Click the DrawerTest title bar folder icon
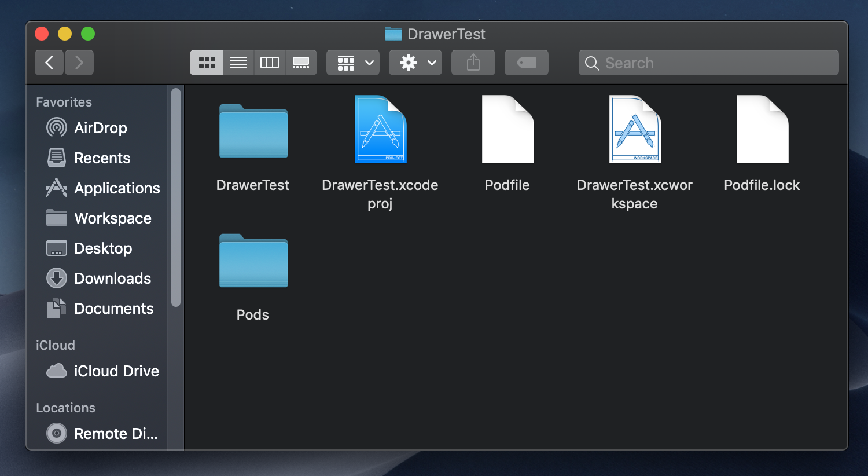 [393, 34]
